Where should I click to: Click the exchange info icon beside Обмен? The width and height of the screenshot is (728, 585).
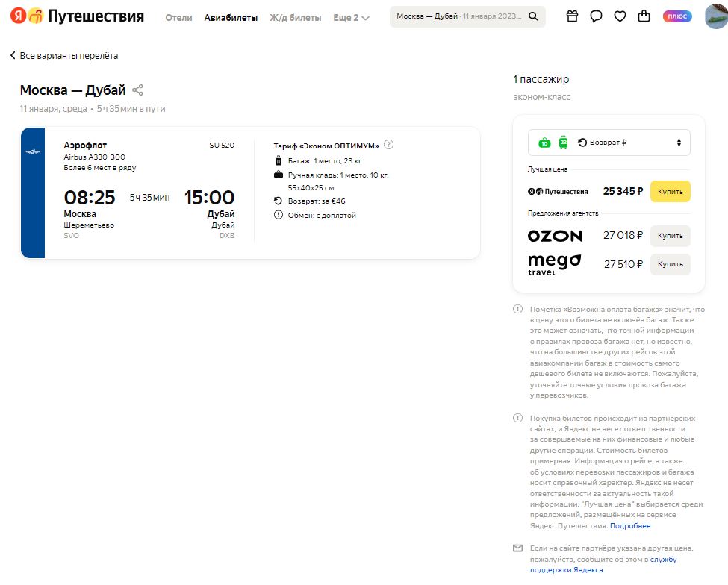point(278,215)
